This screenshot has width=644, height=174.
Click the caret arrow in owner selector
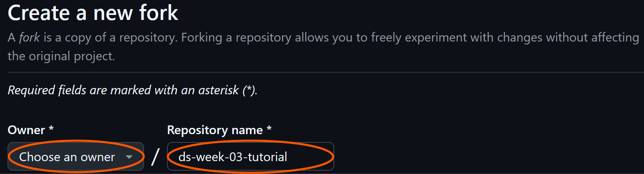click(129, 157)
